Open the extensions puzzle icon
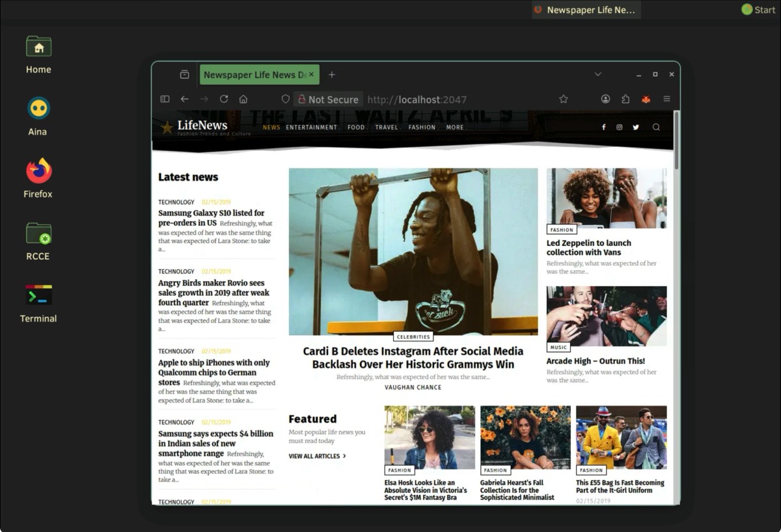 [625, 100]
